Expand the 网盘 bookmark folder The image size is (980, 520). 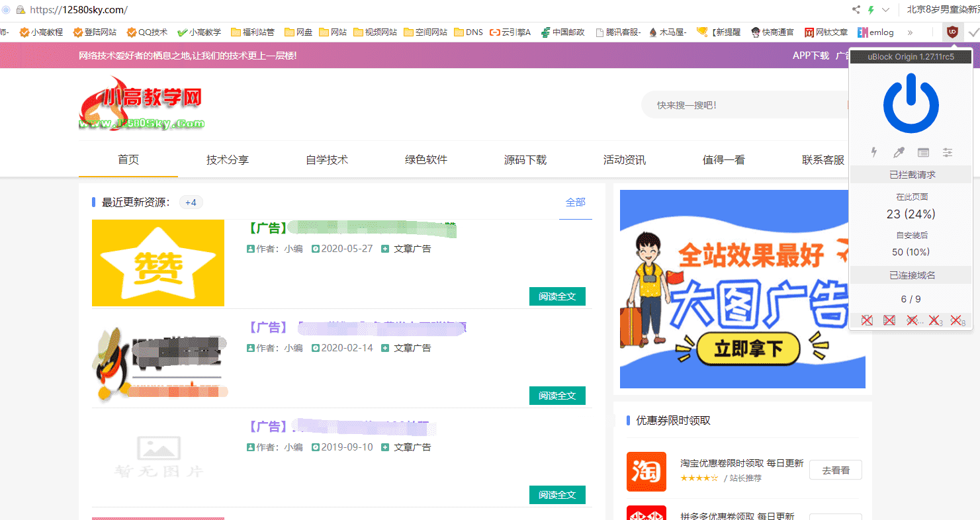coord(298,32)
